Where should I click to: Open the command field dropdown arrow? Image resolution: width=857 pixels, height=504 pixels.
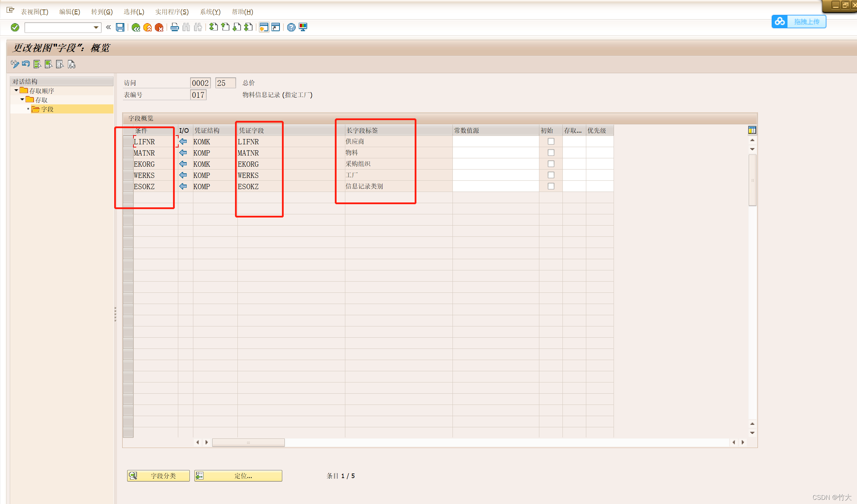[96, 27]
